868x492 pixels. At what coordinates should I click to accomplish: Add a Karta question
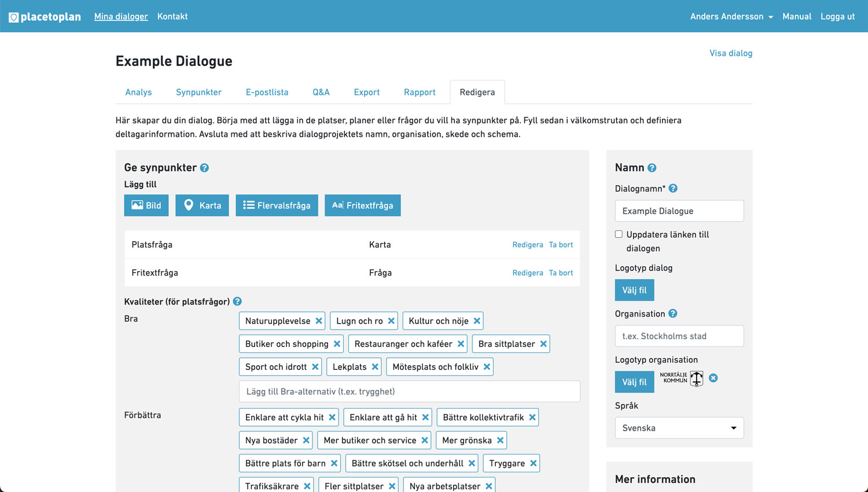(x=202, y=205)
